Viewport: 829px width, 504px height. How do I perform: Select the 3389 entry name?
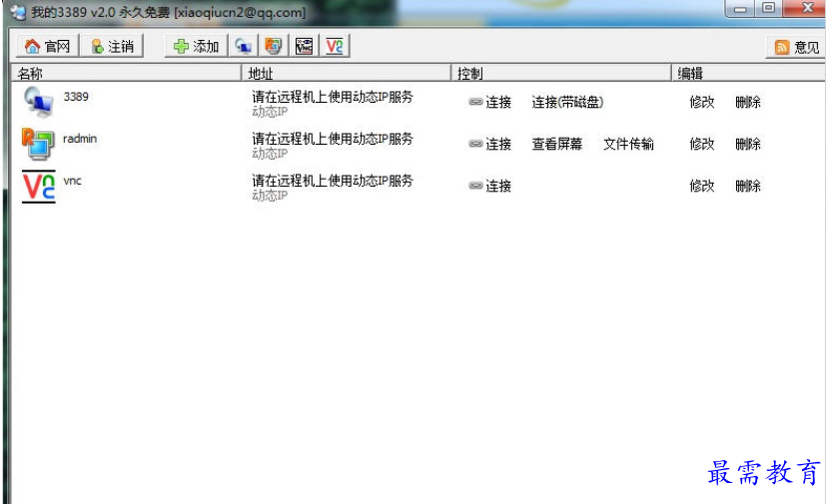click(76, 97)
